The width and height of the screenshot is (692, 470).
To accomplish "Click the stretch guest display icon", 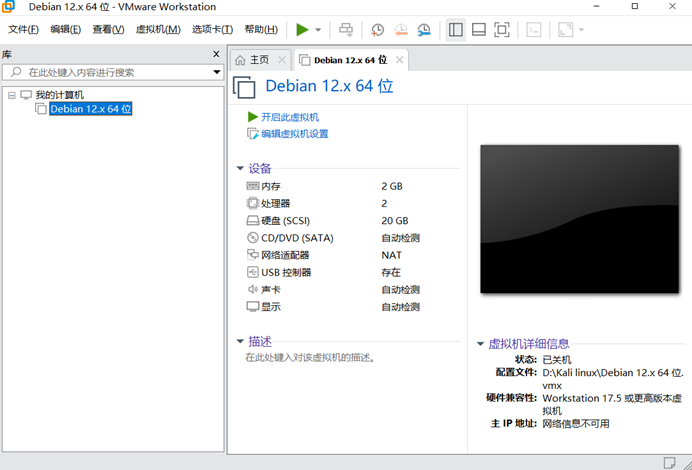I will click(566, 30).
